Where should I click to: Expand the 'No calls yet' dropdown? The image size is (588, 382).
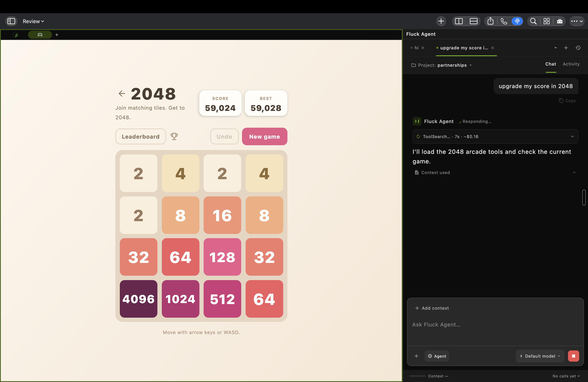tap(566, 376)
